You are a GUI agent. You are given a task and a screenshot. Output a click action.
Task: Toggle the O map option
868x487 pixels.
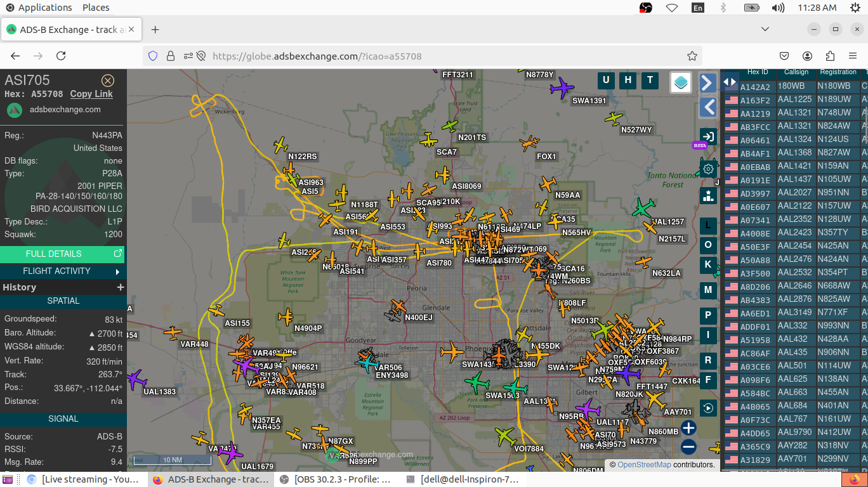tap(708, 245)
